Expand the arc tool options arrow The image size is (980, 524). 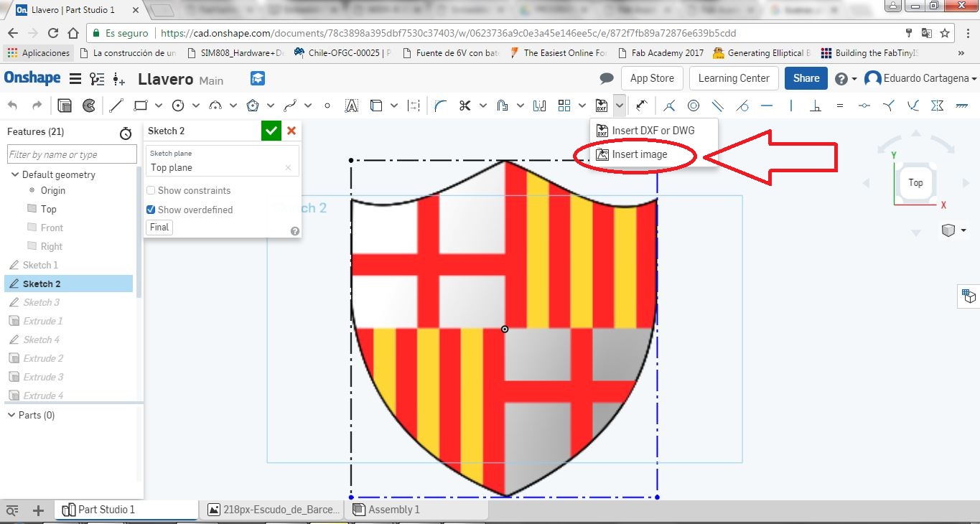coord(234,106)
